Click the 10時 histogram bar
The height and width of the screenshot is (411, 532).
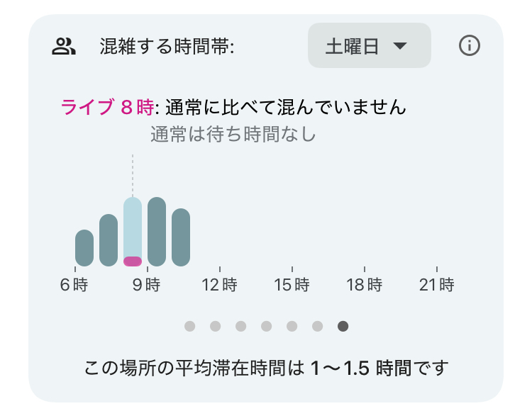tap(181, 237)
